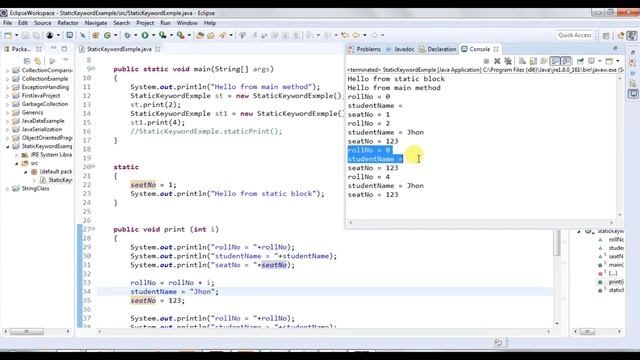
Task: Toggle Pin Console button
Action: [x=580, y=61]
